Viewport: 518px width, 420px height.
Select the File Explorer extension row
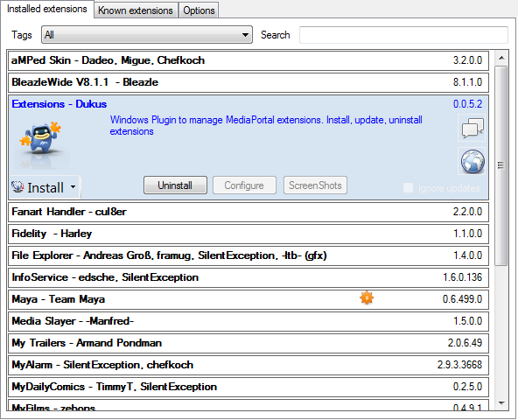248,255
